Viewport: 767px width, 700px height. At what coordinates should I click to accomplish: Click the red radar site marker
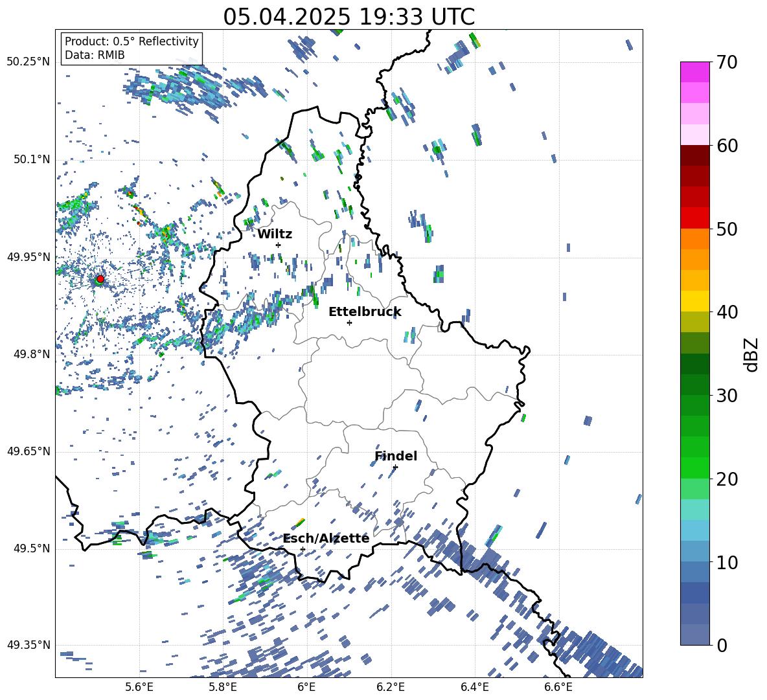100,278
